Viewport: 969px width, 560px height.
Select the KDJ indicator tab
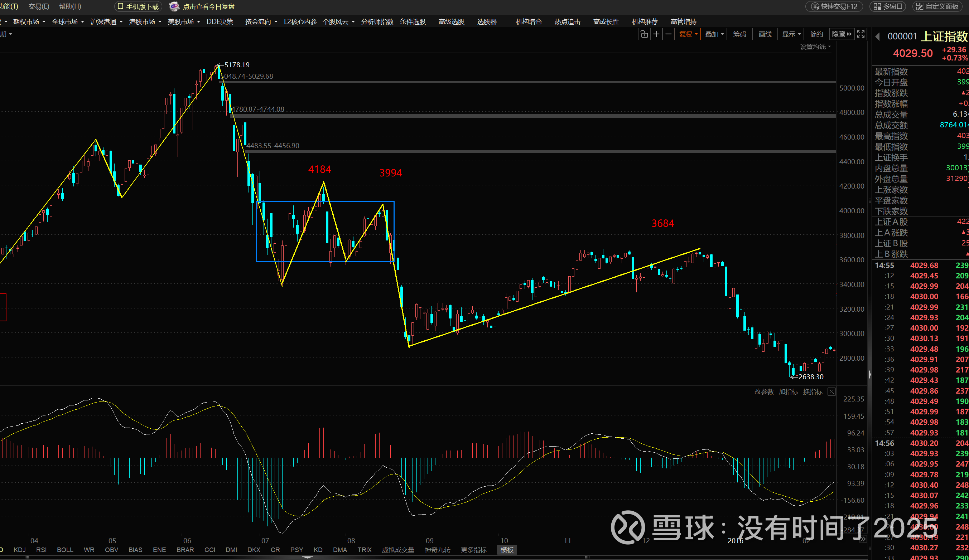[20, 550]
